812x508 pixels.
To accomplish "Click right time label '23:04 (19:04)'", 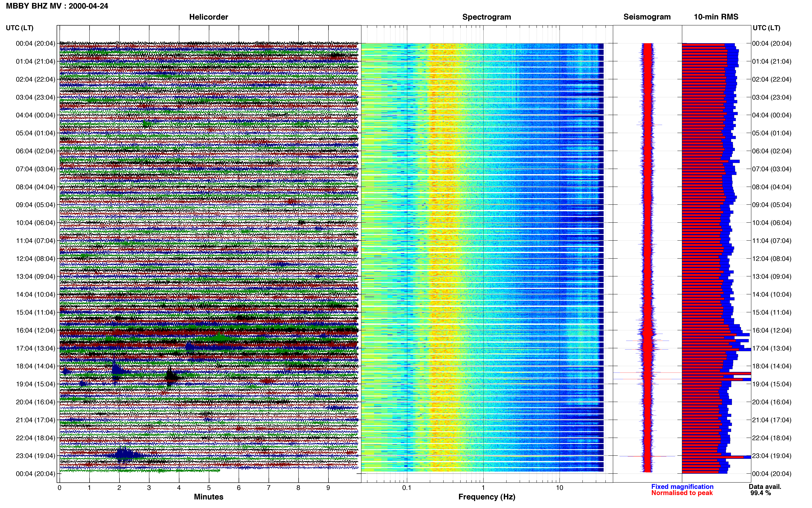I will coord(772,456).
